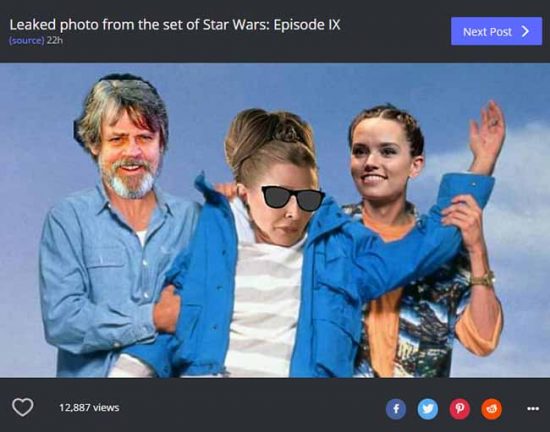The height and width of the screenshot is (432, 550).
Task: Open the (source) link
Action: click(27, 40)
